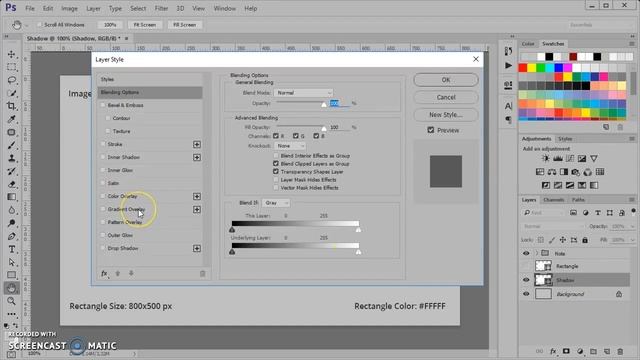Open the Blend If Gray dropdown
Screen dimensions: 640x360
pyautogui.click(x=276, y=203)
